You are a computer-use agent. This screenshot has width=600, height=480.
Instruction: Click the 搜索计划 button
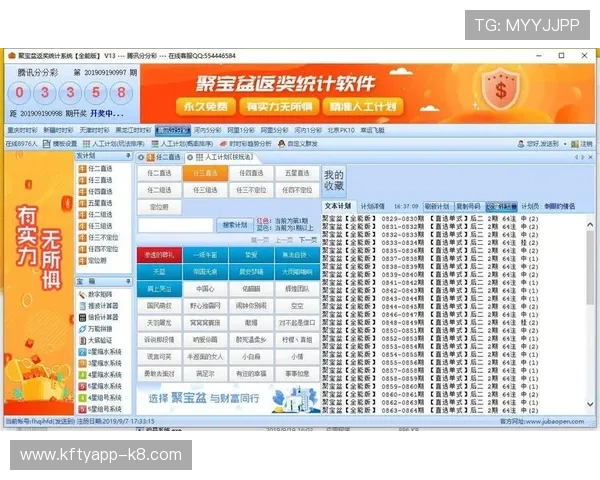(x=235, y=225)
